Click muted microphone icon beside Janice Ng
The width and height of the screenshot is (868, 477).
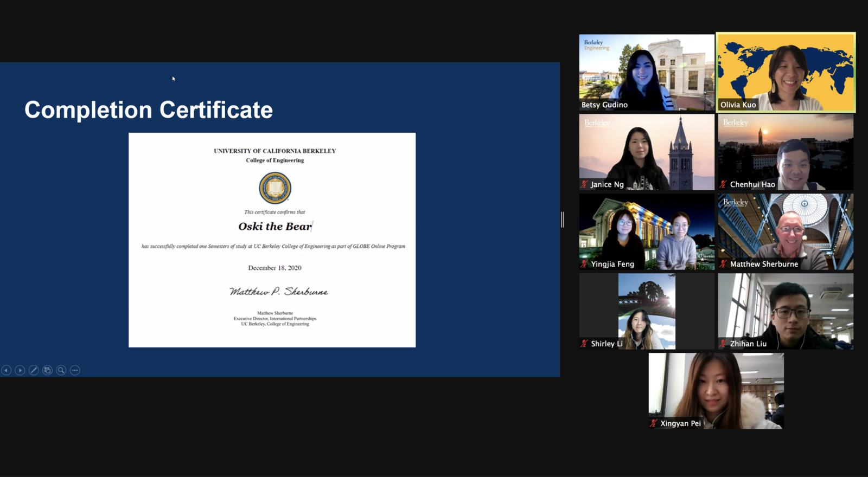pyautogui.click(x=584, y=184)
